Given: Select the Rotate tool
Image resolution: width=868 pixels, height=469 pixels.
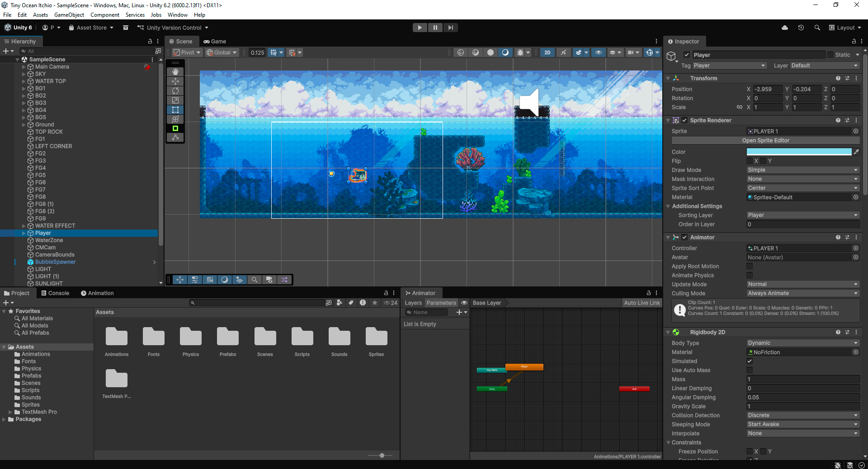Looking at the screenshot, I should (175, 91).
